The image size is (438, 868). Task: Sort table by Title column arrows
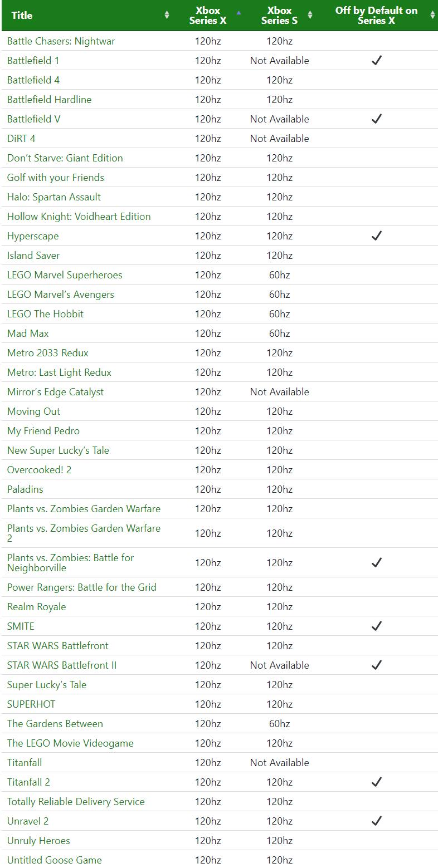(x=167, y=15)
